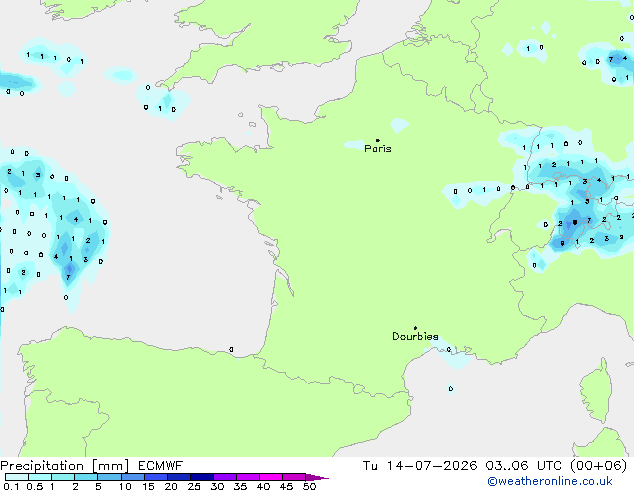Pick the dark navy 25–30 legend swatch

(202, 477)
